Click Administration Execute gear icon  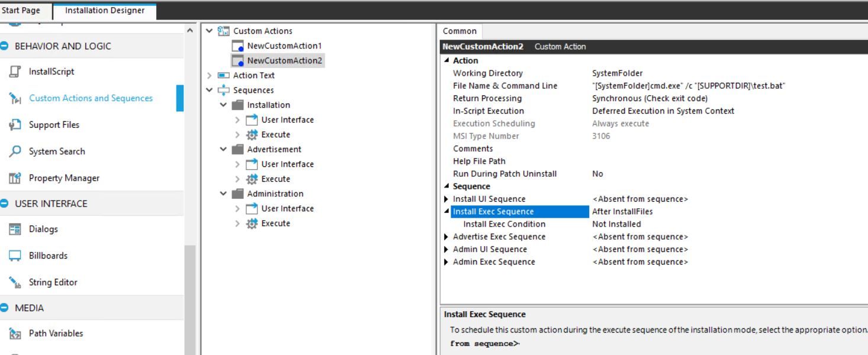pyautogui.click(x=252, y=223)
